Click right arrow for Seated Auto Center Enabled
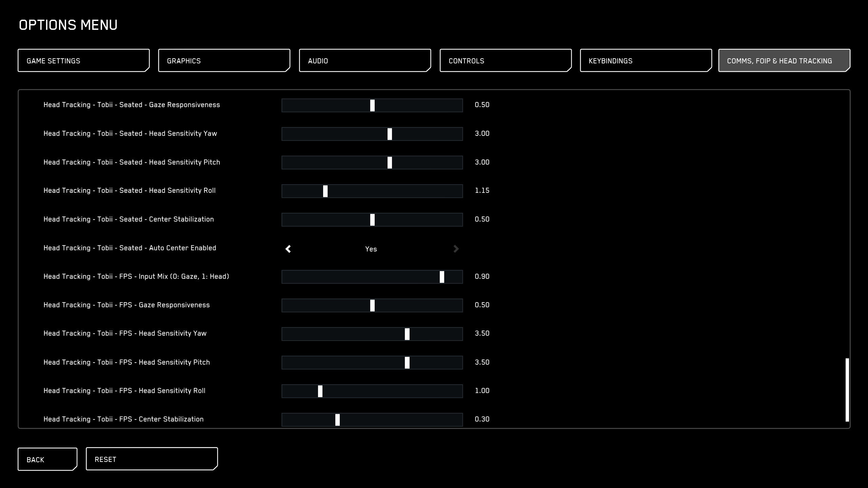 (x=456, y=249)
